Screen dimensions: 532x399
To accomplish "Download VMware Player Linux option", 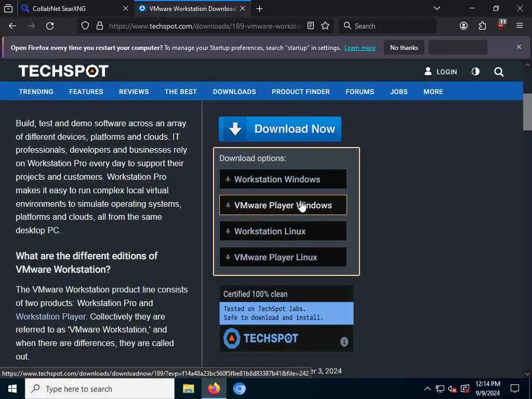I will coord(283,257).
